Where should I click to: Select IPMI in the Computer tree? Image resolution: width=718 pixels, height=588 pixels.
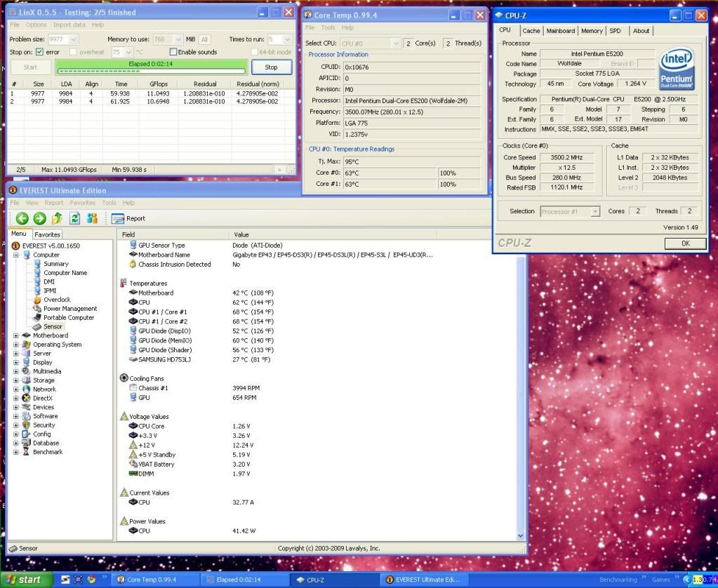(x=50, y=290)
